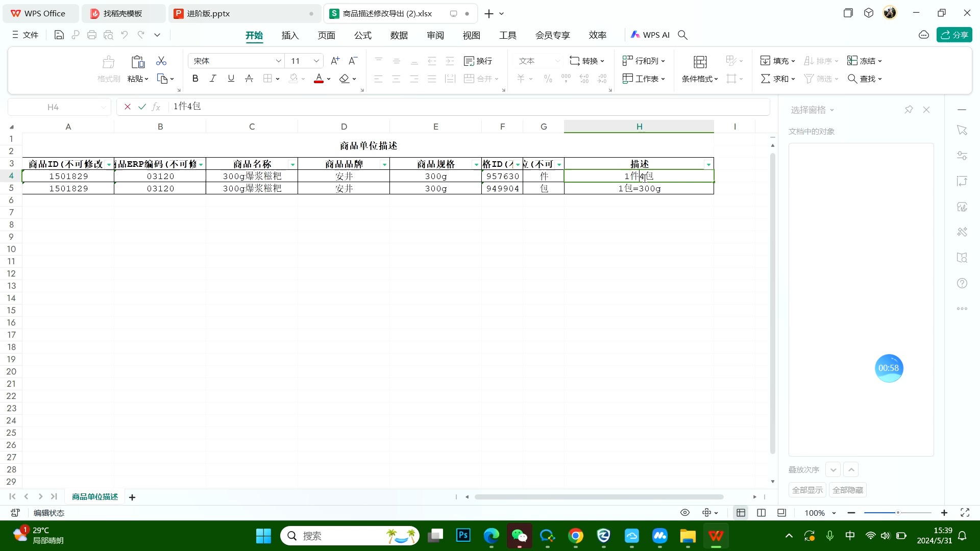The width and height of the screenshot is (980, 551).
Task: Click the percent style icon
Action: (x=548, y=79)
